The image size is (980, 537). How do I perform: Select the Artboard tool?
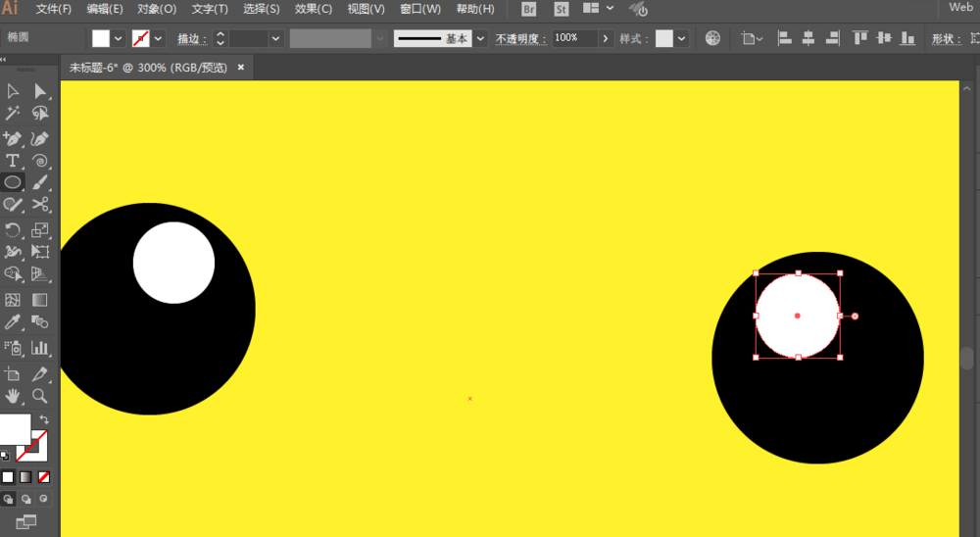click(x=13, y=373)
